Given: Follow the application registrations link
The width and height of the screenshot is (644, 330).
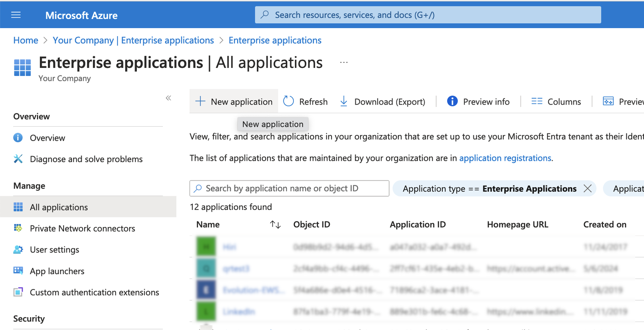Looking at the screenshot, I should pos(505,158).
